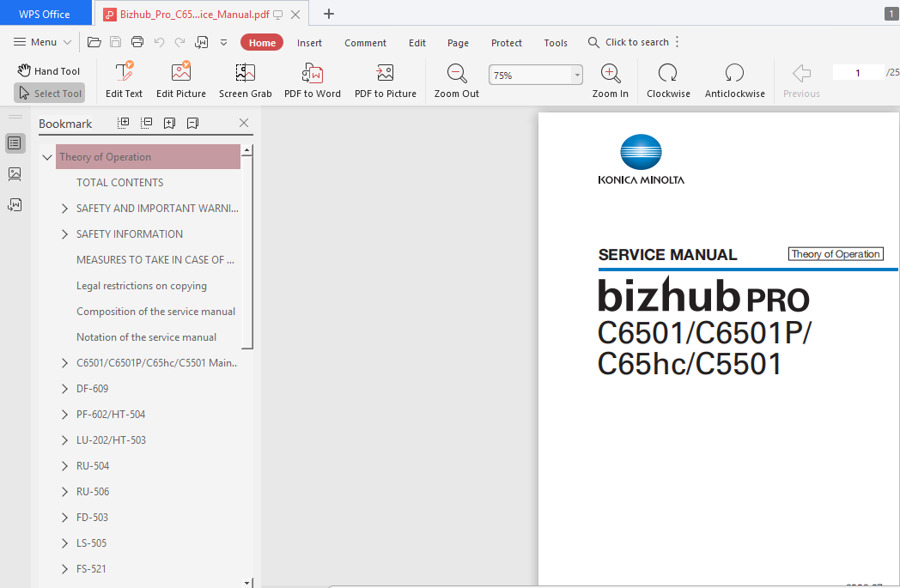Open Composition of the service manual
Image resolution: width=900 pixels, height=588 pixels.
pos(155,312)
